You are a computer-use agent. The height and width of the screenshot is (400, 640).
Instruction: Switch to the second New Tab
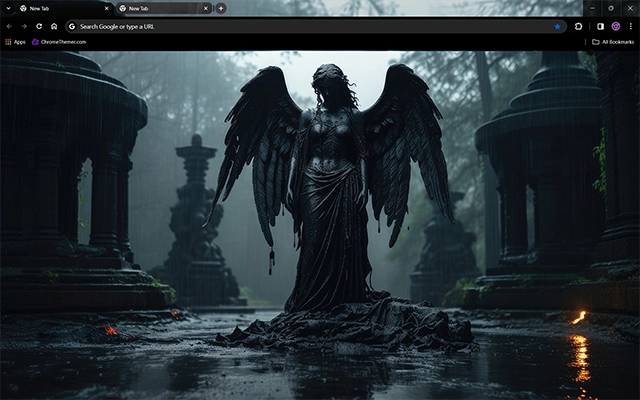[164, 8]
